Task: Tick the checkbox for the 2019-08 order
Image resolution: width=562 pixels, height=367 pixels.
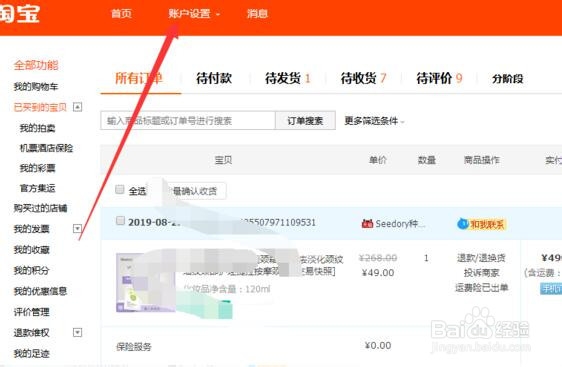Action: click(x=120, y=220)
